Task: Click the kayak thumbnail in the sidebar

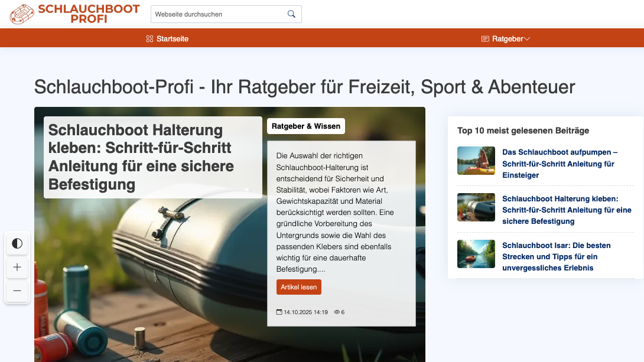Action: [x=476, y=160]
